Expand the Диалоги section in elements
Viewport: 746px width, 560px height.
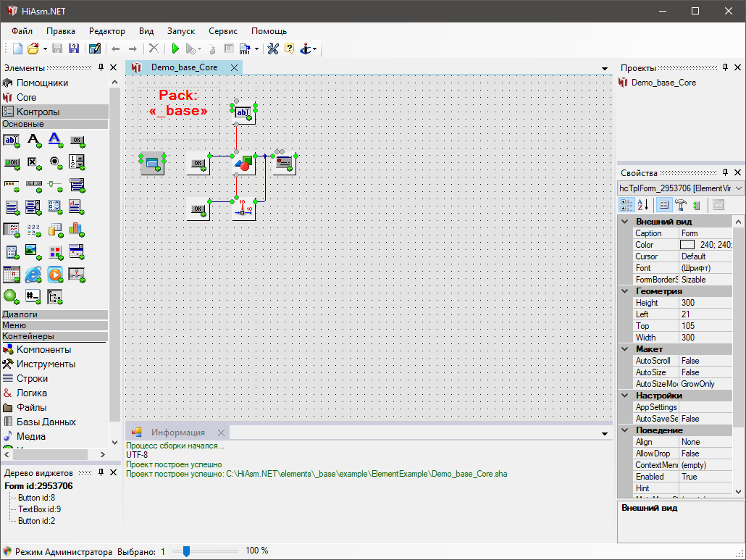click(x=54, y=314)
